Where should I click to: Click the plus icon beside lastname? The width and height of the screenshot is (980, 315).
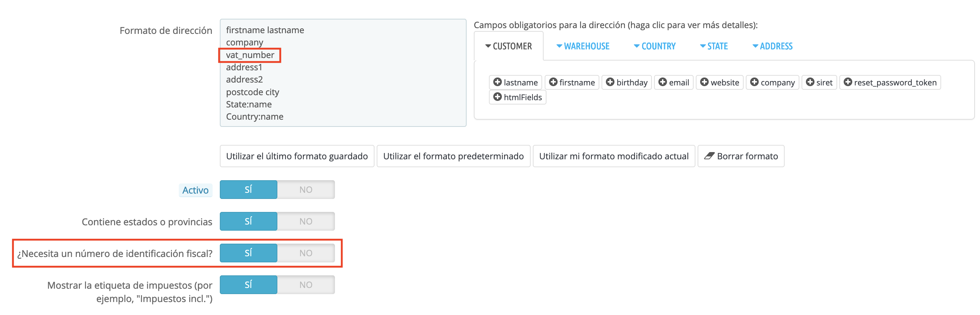497,82
